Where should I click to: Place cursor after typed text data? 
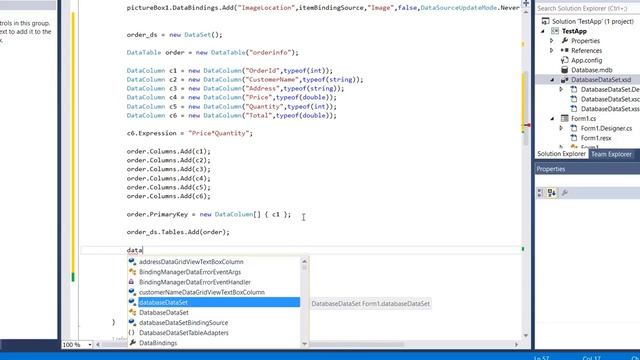point(143,250)
